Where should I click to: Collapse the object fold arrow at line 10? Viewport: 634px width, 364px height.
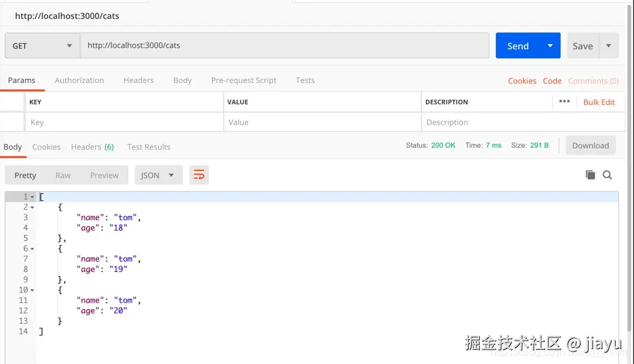[32, 290]
